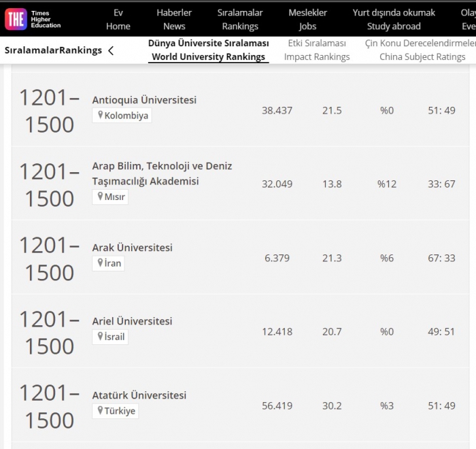Click the Times Higher Education logo
This screenshot has height=449, width=476.
[33, 19]
